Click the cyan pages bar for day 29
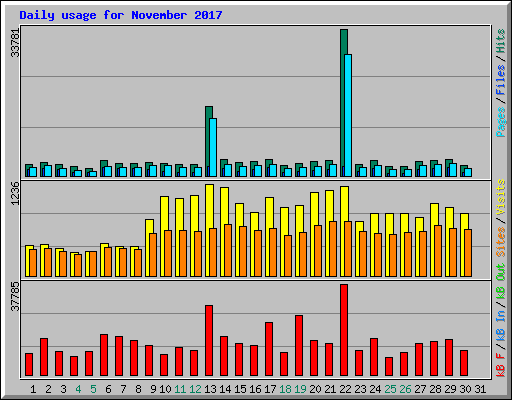The image size is (512, 400). (453, 170)
